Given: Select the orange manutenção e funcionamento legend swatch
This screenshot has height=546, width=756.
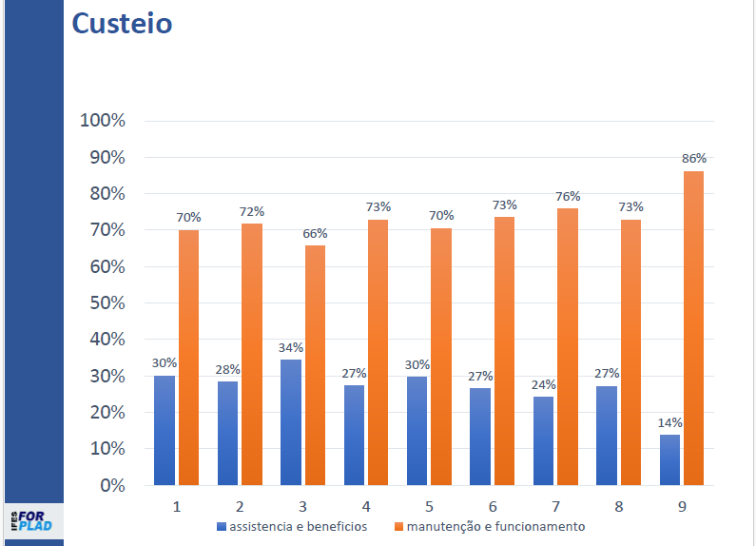Looking at the screenshot, I should 398,527.
